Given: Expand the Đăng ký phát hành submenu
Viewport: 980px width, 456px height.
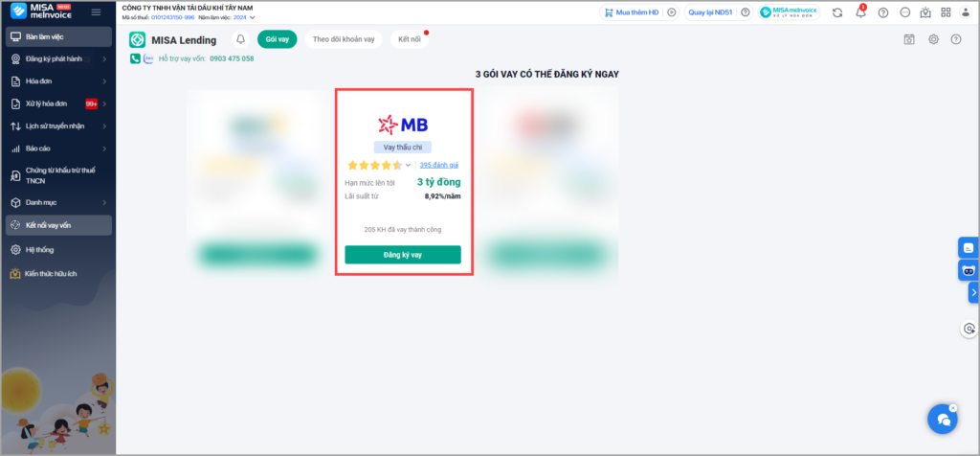Looking at the screenshot, I should pyautogui.click(x=103, y=58).
